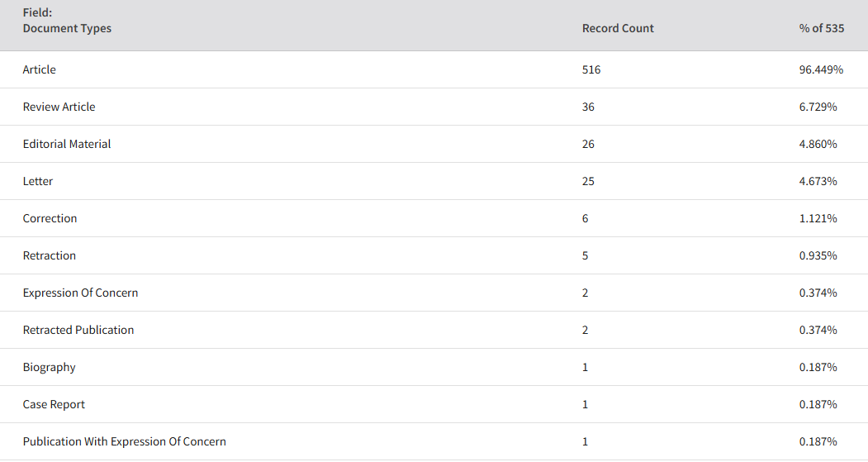
Task: Click the Retraction document type
Action: pos(50,255)
